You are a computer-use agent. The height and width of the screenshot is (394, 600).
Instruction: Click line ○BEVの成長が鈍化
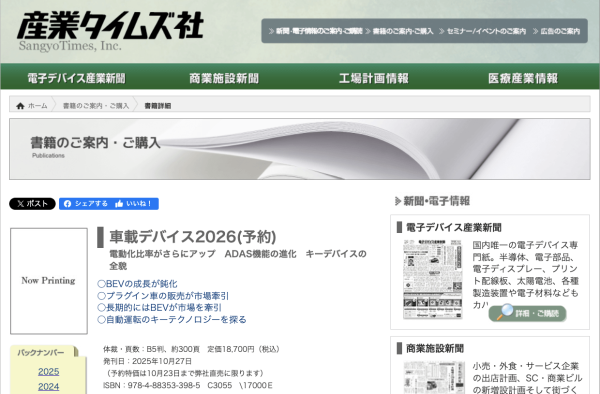137,283
